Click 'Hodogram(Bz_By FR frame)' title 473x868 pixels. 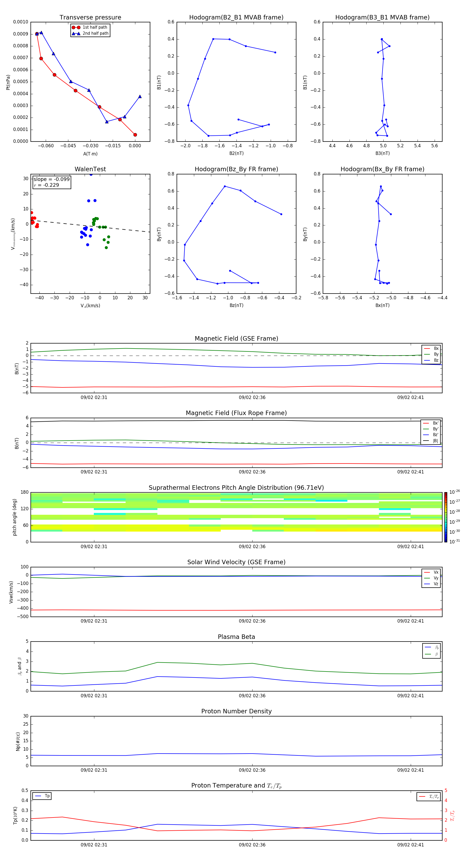pyautogui.click(x=236, y=169)
